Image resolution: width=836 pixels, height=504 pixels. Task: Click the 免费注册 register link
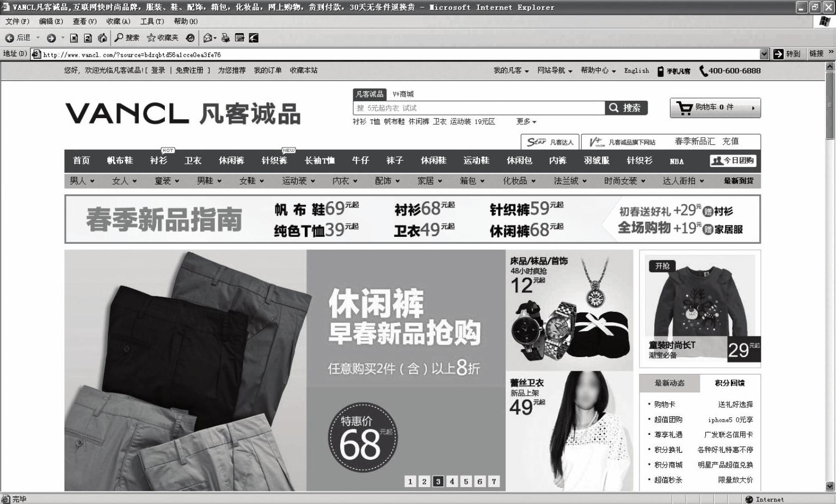(x=189, y=71)
